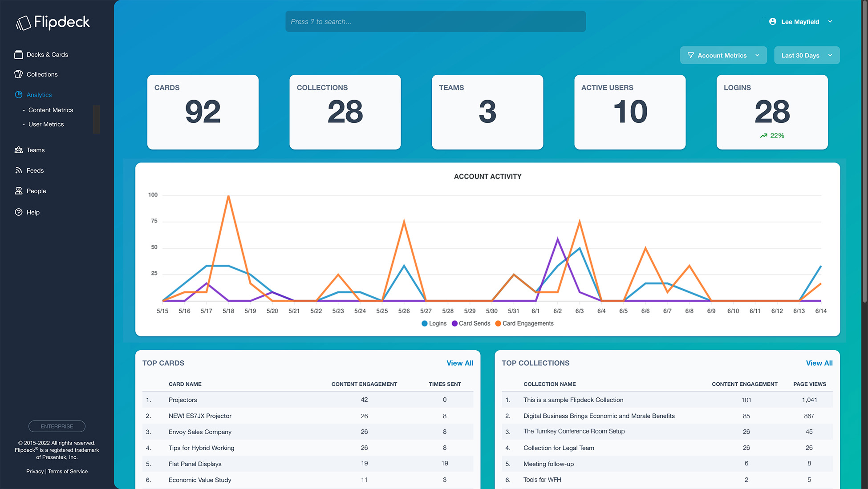Click the Feeds RSS icon
This screenshot has height=489, width=868.
coord(19,170)
